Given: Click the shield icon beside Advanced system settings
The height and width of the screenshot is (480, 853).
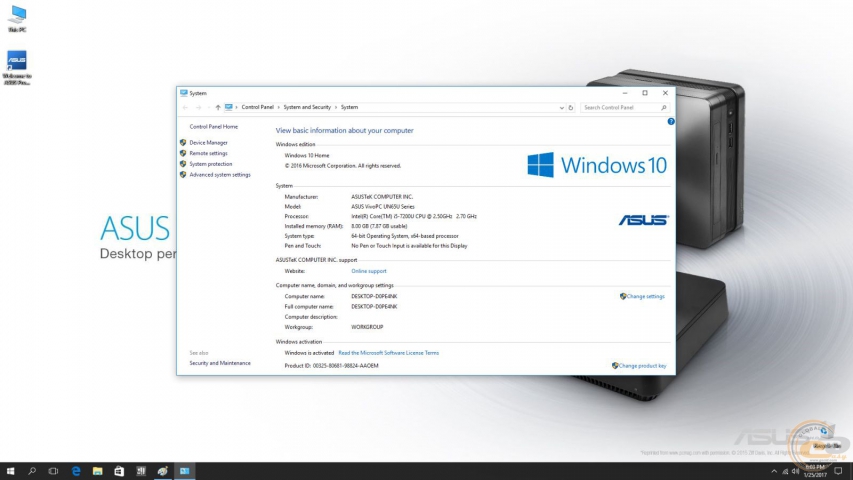Looking at the screenshot, I should click(183, 175).
